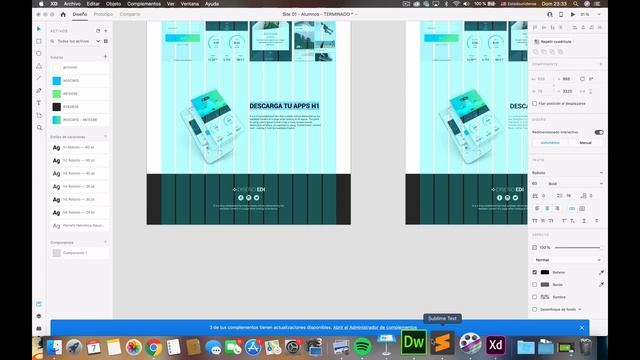Viewport: 640px width, 360px height.
Task: Click the Relleno black fill swatch
Action: (545, 272)
